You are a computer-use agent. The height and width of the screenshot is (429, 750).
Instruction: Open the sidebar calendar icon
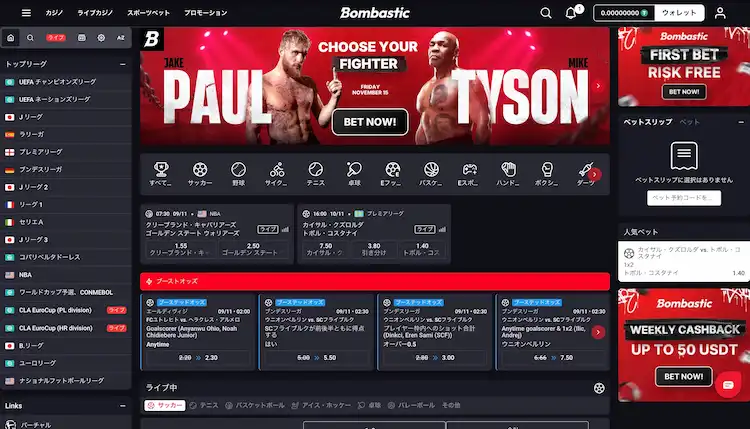(82, 38)
